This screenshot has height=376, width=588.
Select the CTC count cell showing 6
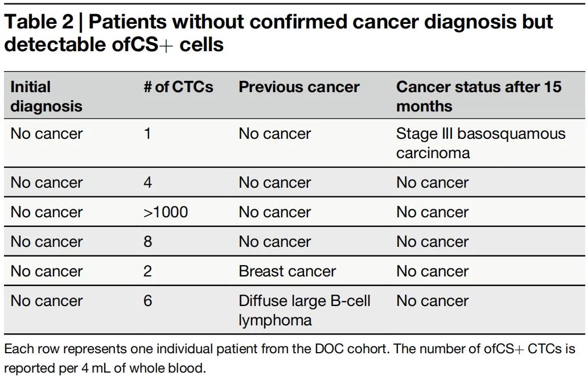click(x=148, y=301)
